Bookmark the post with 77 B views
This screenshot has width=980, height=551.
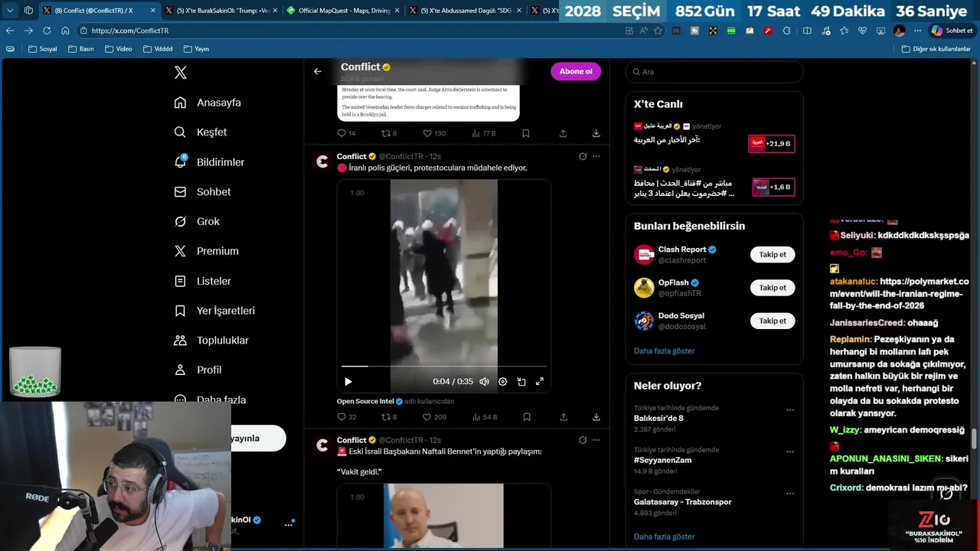(x=526, y=133)
